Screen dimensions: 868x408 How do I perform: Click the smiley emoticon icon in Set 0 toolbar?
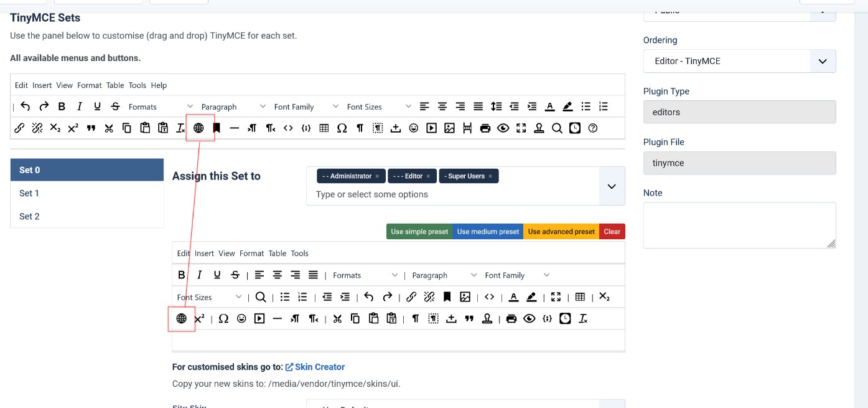coord(241,319)
